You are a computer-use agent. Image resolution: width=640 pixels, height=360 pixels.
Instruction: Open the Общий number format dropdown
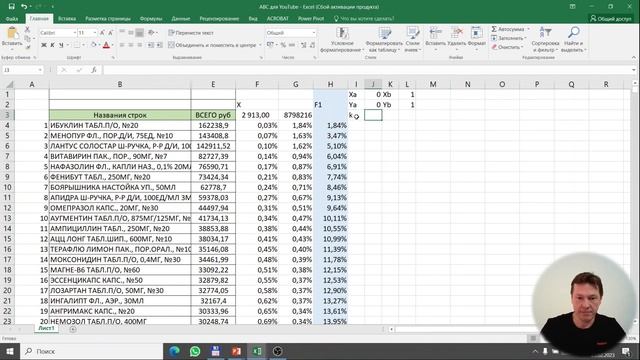tap(313, 33)
